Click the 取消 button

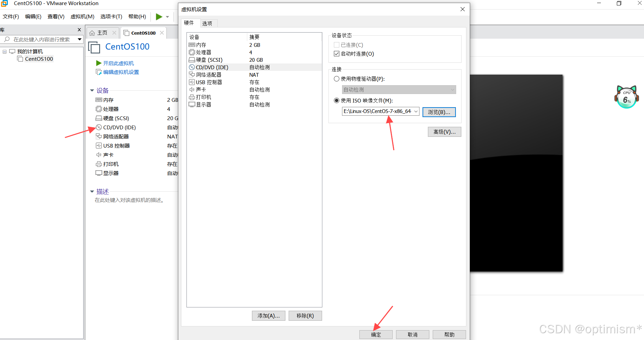[x=413, y=335]
